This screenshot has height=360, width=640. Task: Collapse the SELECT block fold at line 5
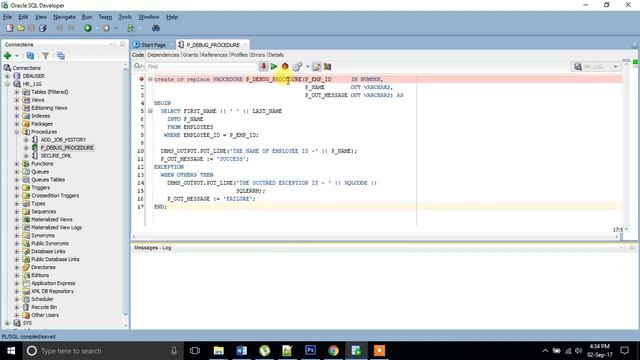(150, 111)
